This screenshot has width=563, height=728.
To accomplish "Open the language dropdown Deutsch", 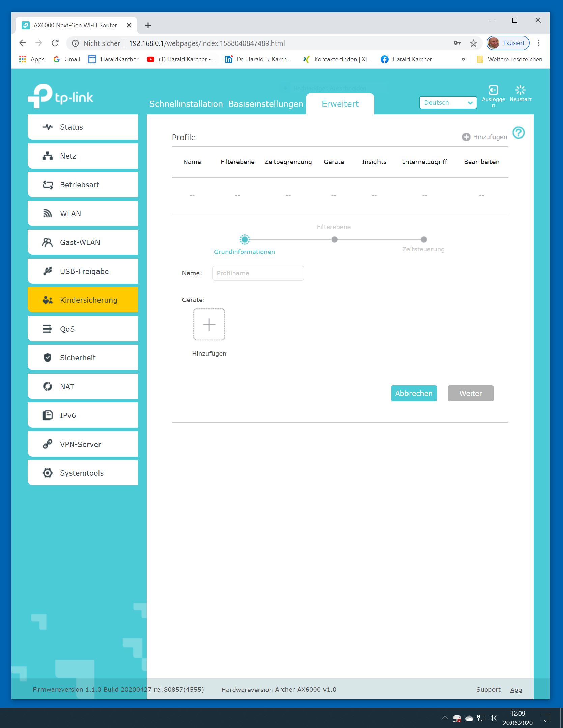I will 448,103.
